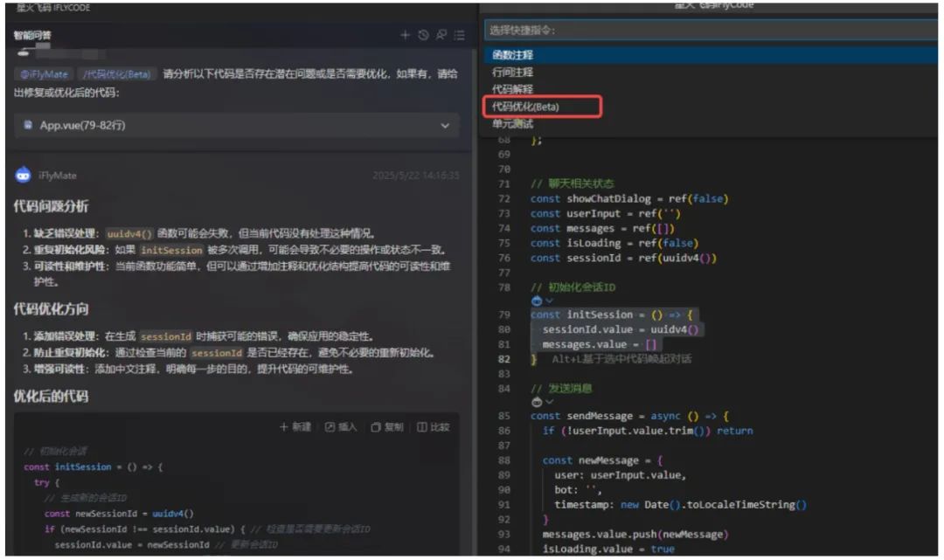Click 复制 to copy optimized code
The image size is (944, 560).
point(386,427)
